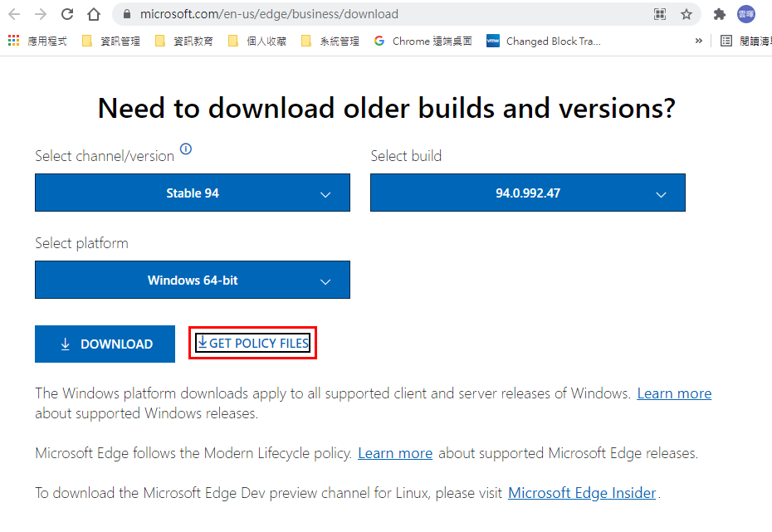Open the 94.0.992.47 build dropdown

(x=528, y=193)
